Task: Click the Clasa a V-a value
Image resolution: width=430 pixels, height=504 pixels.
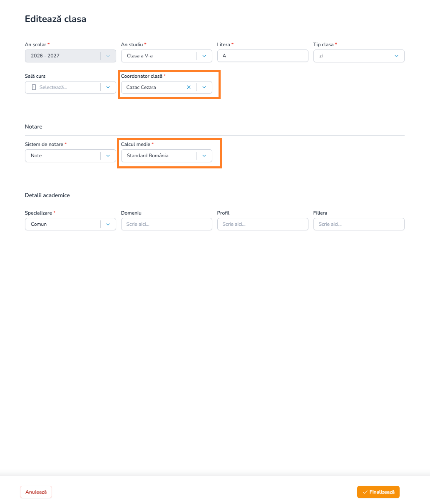Action: (140, 56)
